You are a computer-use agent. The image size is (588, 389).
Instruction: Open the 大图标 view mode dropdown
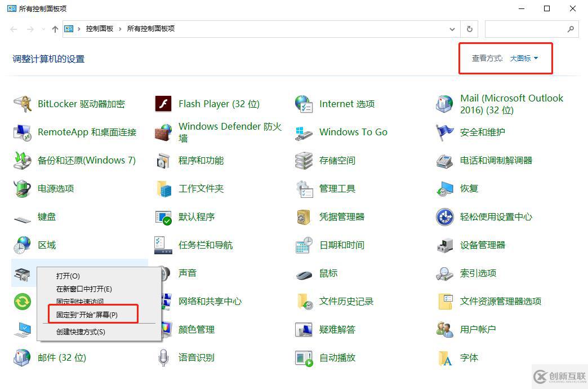pos(524,58)
